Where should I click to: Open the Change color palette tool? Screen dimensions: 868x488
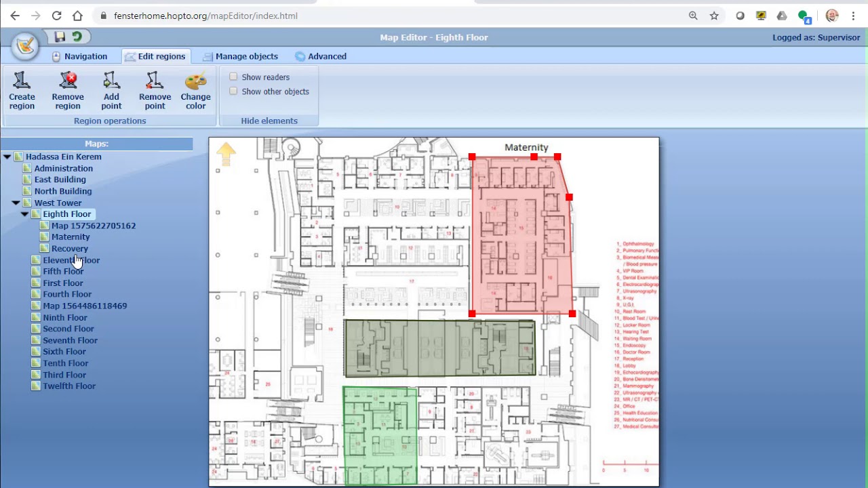tap(195, 91)
